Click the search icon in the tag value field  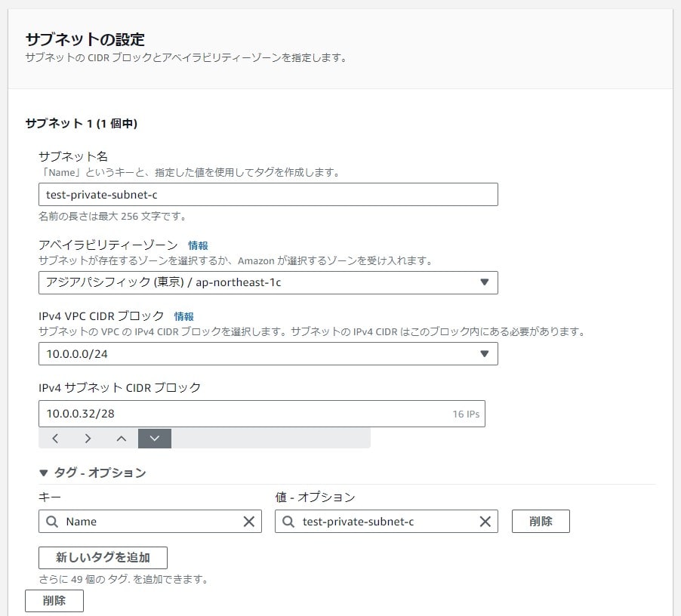coord(288,522)
